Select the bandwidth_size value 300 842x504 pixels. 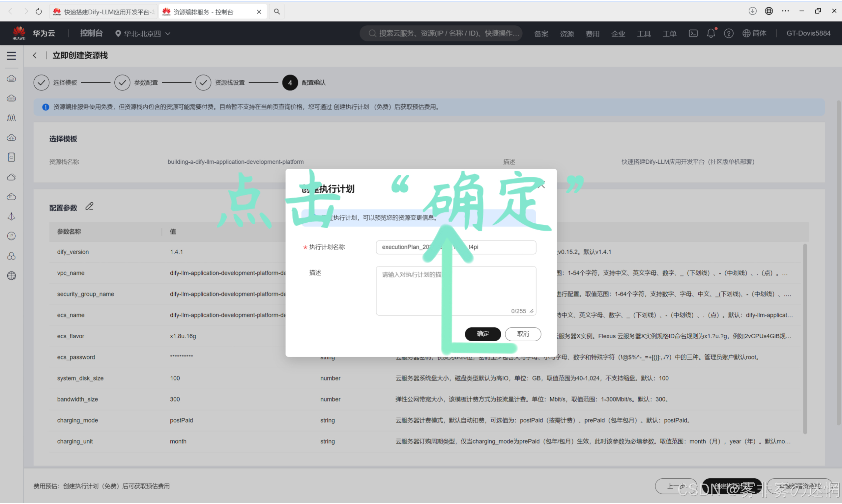pos(175,399)
